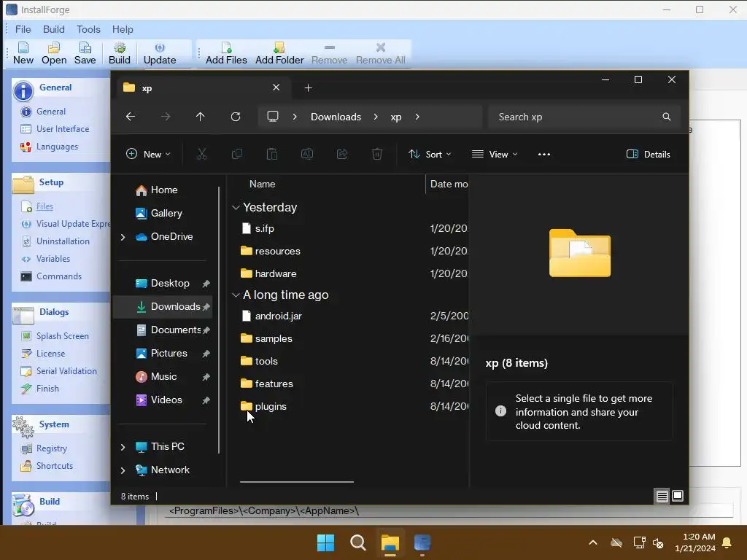Click InstallForge icon in taskbar
Viewport: 747px width, 560px height.
(422, 542)
